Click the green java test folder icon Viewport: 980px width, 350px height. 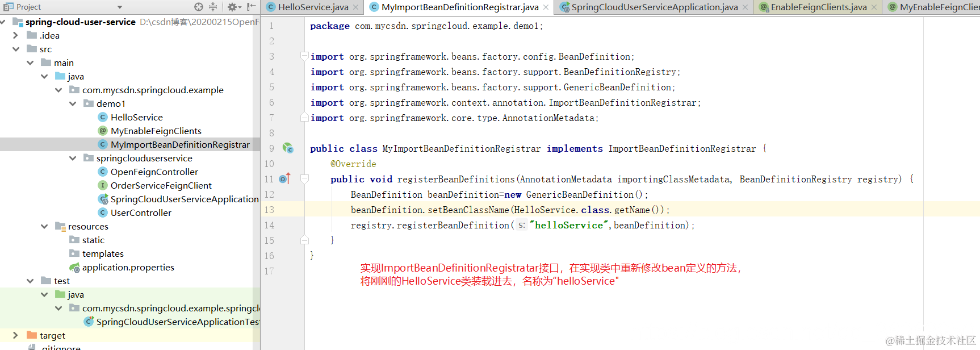click(60, 294)
